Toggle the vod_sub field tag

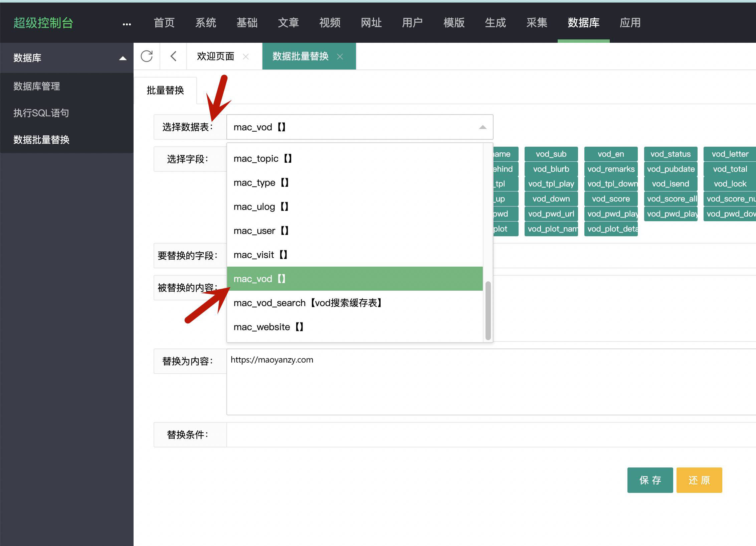coord(551,154)
